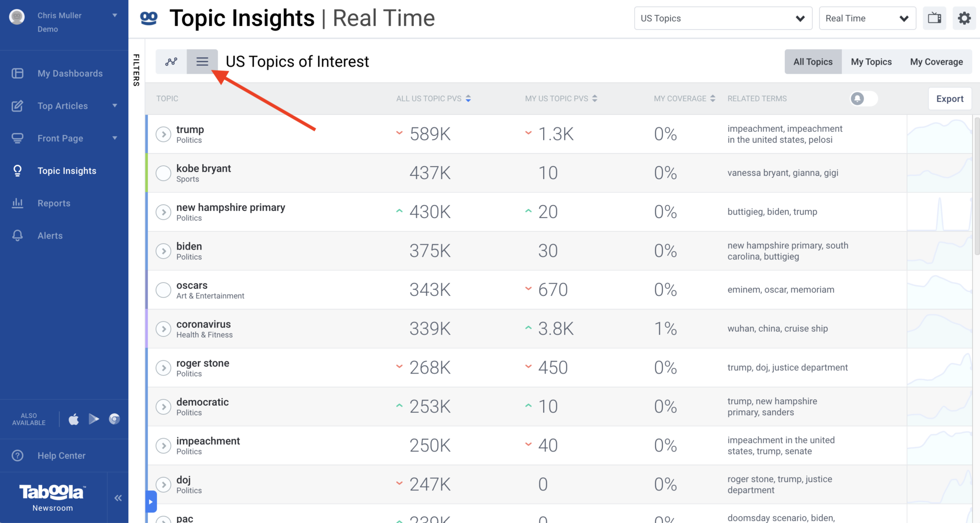Screen dimensions: 980x523
Task: Open the US Topics dropdown
Action: [723, 18]
